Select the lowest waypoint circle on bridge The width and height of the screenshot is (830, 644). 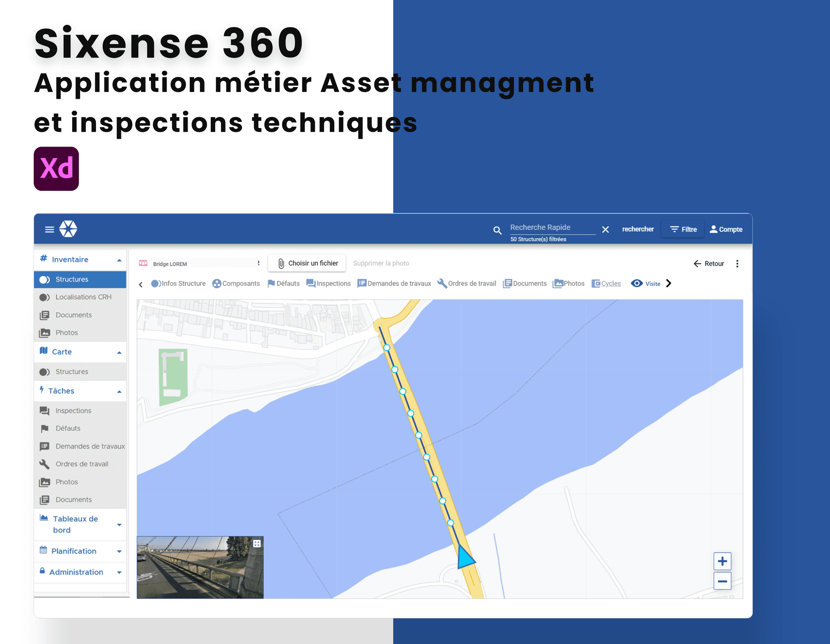pos(450,523)
